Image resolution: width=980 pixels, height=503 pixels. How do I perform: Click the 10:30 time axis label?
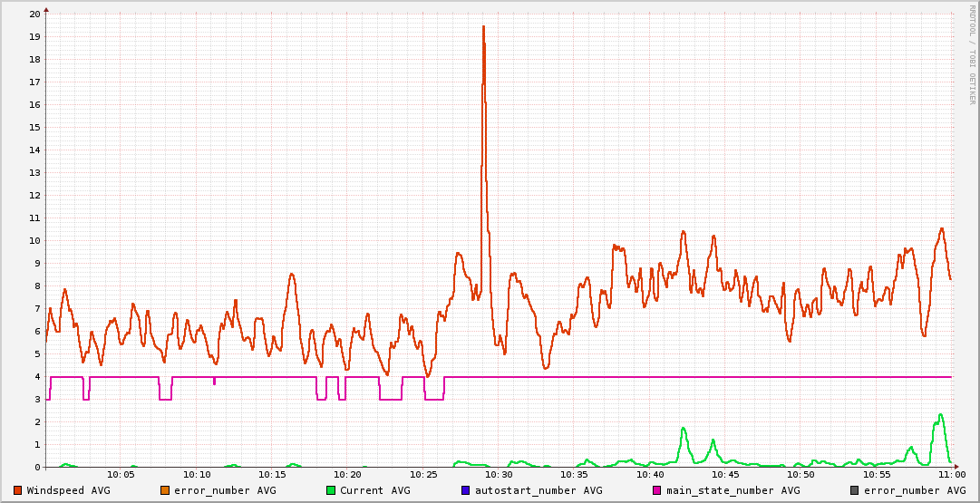(499, 474)
